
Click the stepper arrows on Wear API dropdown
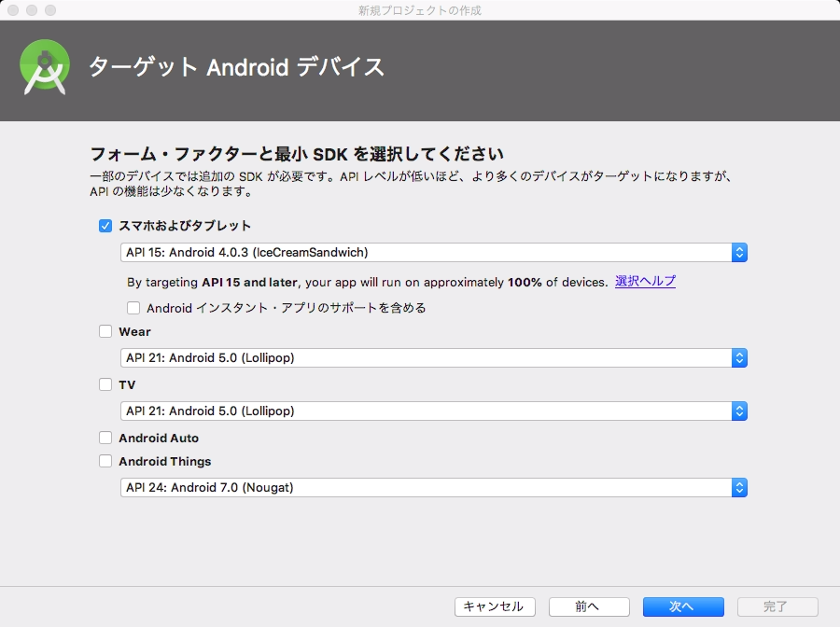[x=738, y=357]
